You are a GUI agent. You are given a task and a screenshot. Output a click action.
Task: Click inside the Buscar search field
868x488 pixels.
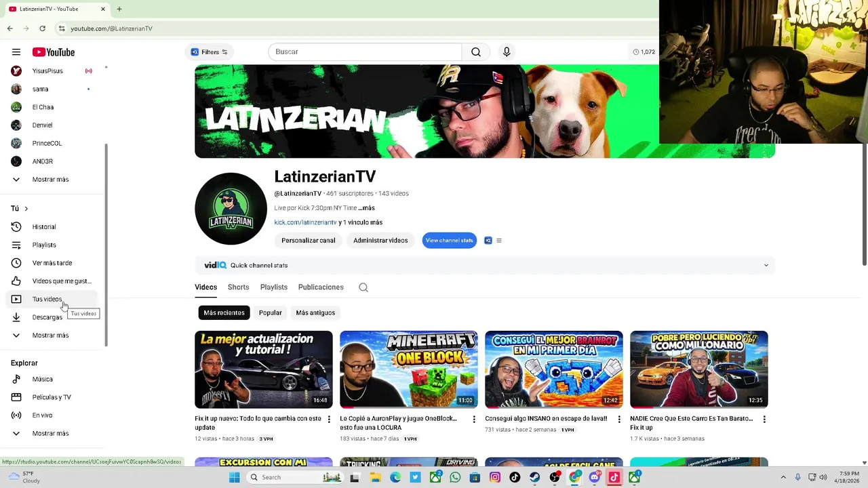[365, 52]
